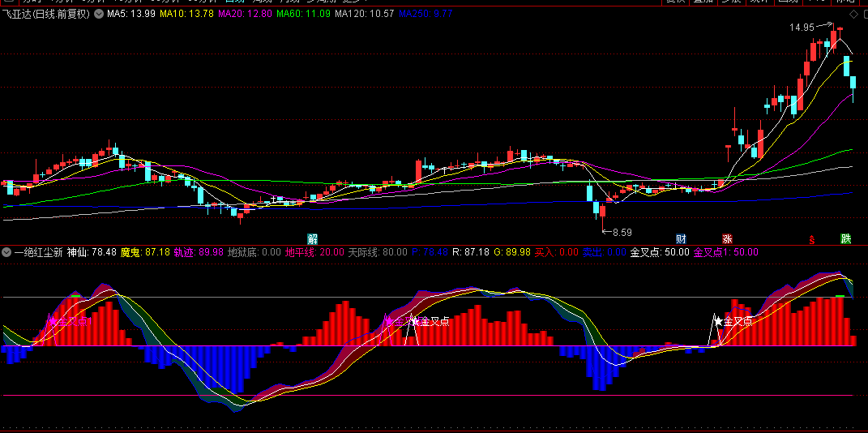Click the 天际线: 80.00 value
The image size is (868, 433).
tap(378, 252)
